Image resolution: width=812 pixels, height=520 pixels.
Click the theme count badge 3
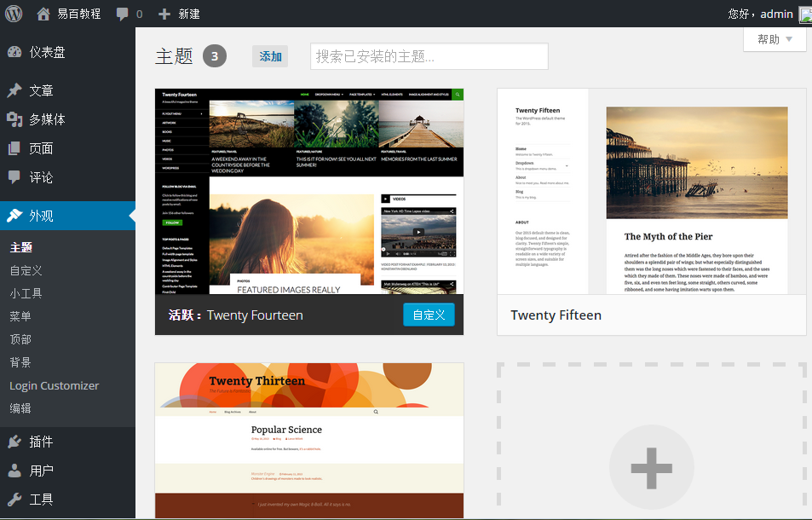[215, 56]
